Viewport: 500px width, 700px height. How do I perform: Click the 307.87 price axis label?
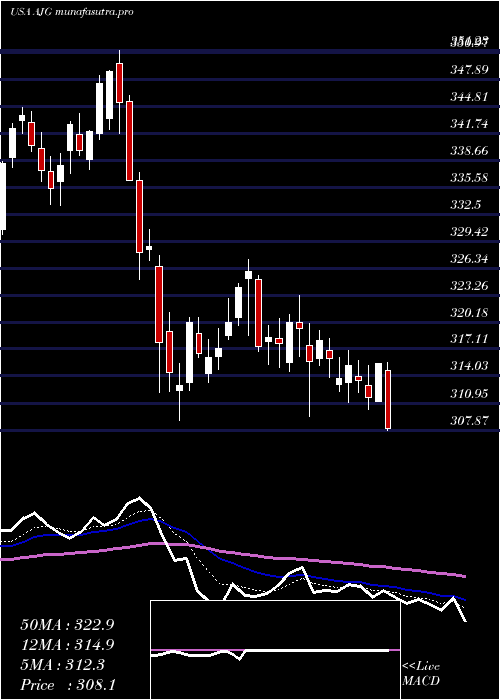(x=469, y=421)
